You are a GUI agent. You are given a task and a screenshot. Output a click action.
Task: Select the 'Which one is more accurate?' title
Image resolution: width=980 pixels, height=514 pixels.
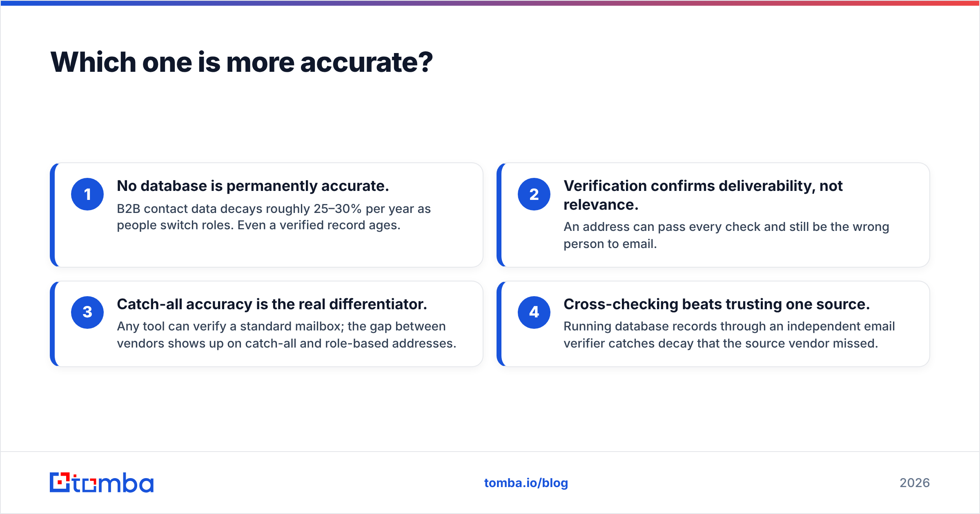click(241, 62)
